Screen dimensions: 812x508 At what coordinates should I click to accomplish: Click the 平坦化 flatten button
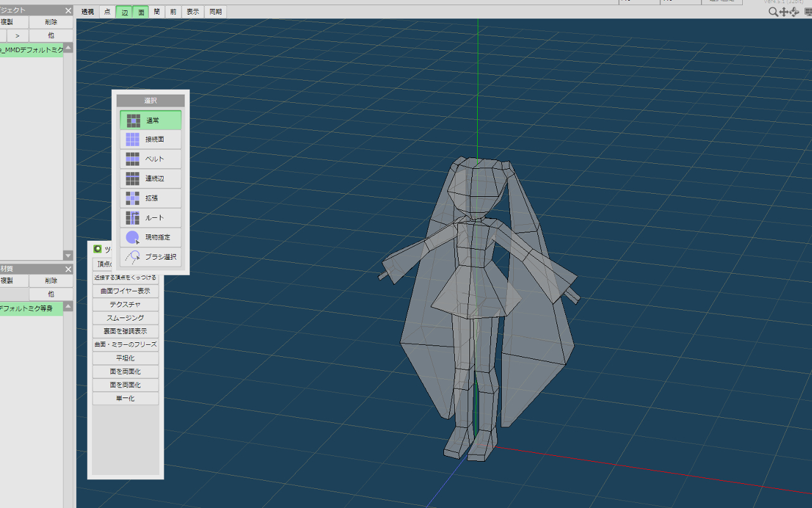point(126,358)
